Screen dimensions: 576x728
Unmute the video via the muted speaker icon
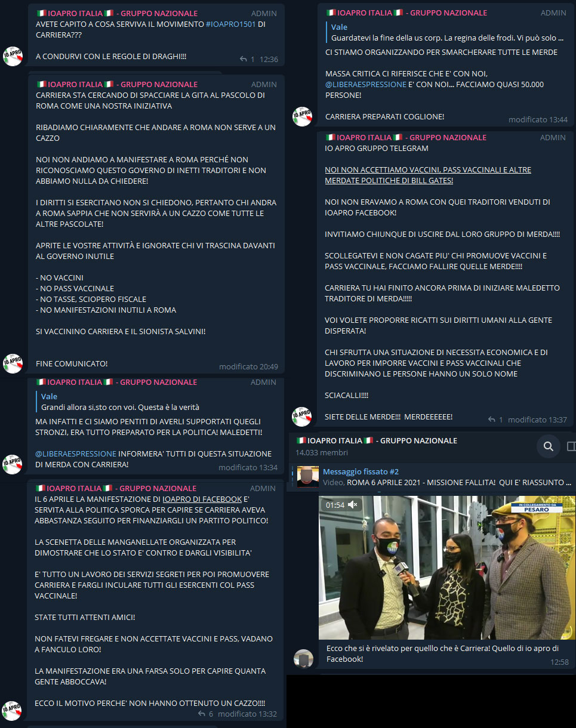pos(353,505)
